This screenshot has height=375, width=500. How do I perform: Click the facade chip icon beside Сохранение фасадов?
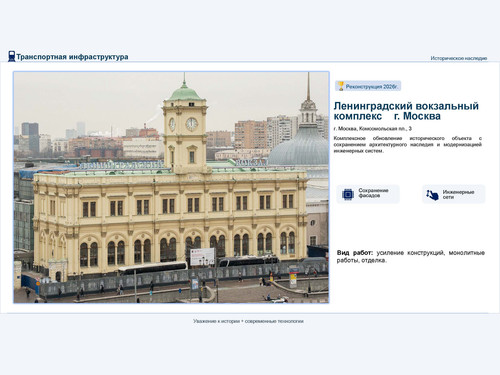coord(348,194)
